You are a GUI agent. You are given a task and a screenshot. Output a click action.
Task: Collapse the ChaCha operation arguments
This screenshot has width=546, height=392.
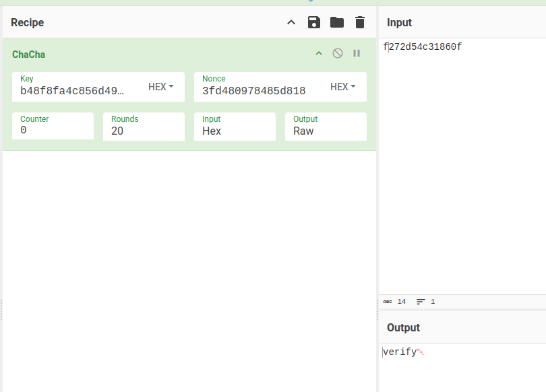[319, 54]
